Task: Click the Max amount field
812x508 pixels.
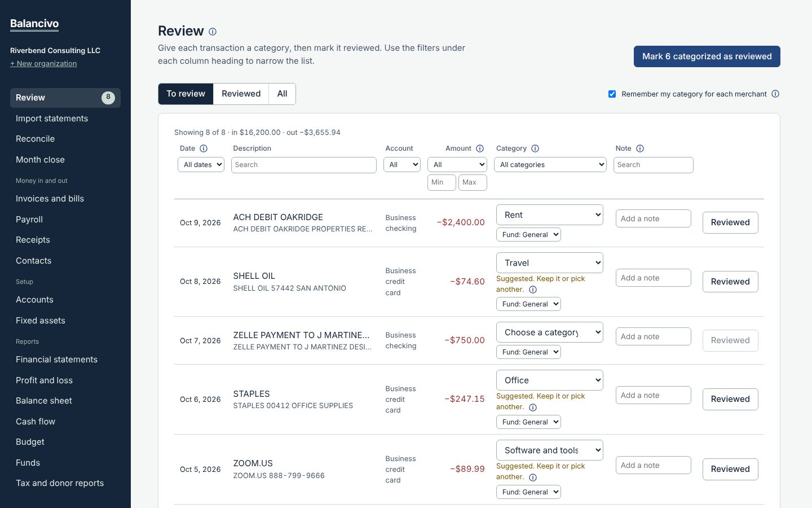Action: pyautogui.click(x=473, y=182)
